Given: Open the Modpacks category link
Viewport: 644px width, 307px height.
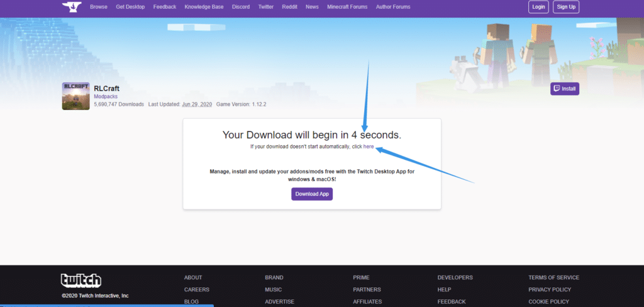Looking at the screenshot, I should [x=106, y=97].
